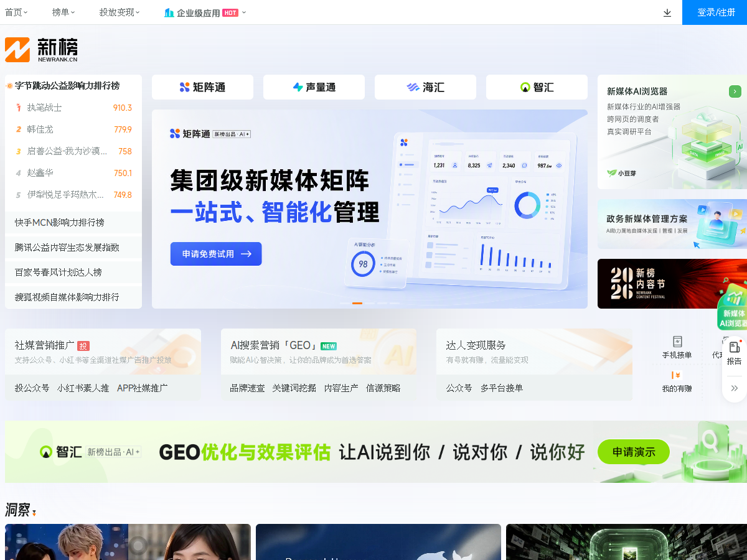Open 伊犁悦足乎玛热木 ranking entry
747x560 pixels.
pos(73,195)
